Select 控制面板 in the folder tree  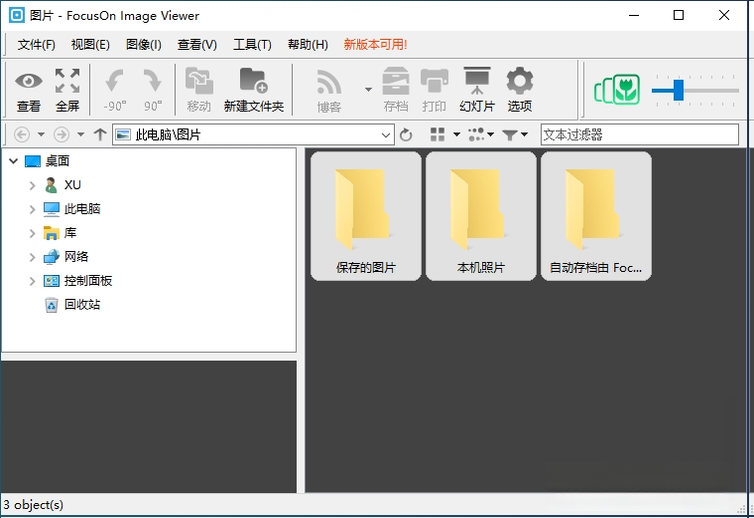click(x=88, y=280)
